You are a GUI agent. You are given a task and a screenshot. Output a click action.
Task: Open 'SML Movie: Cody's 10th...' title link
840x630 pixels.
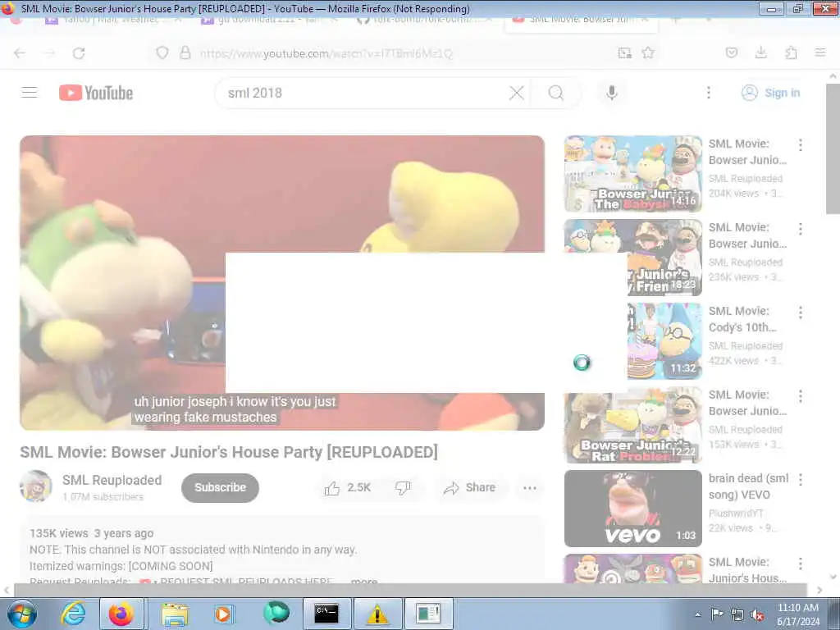[742, 319]
